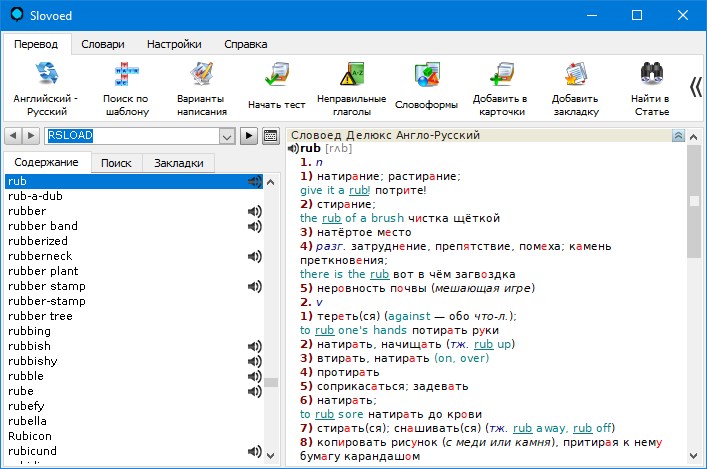The image size is (707, 469).
Task: Click the Find in Article binoculars icon
Action: pos(651,76)
